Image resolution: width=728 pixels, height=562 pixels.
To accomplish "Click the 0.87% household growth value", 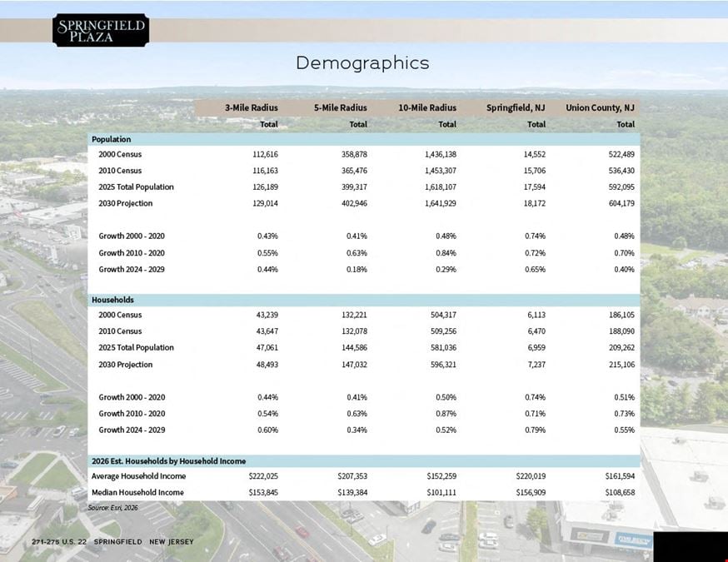I will [x=446, y=414].
